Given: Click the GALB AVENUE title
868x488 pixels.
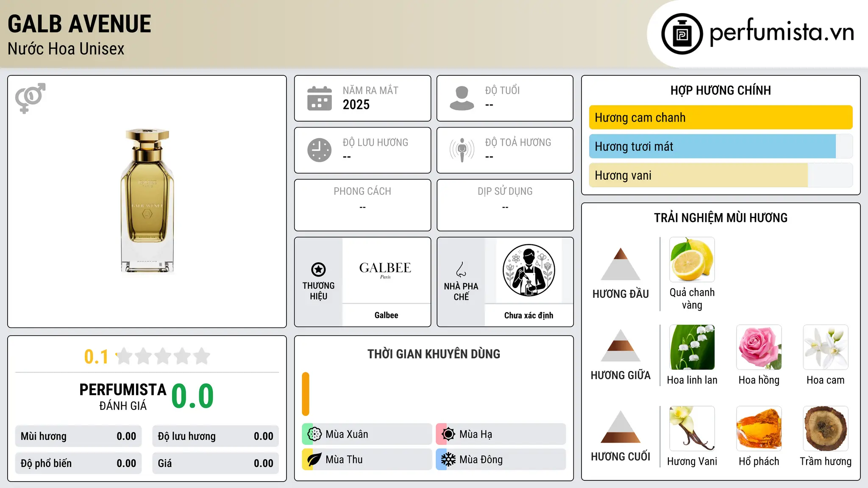Looking at the screenshot, I should coord(79,24).
